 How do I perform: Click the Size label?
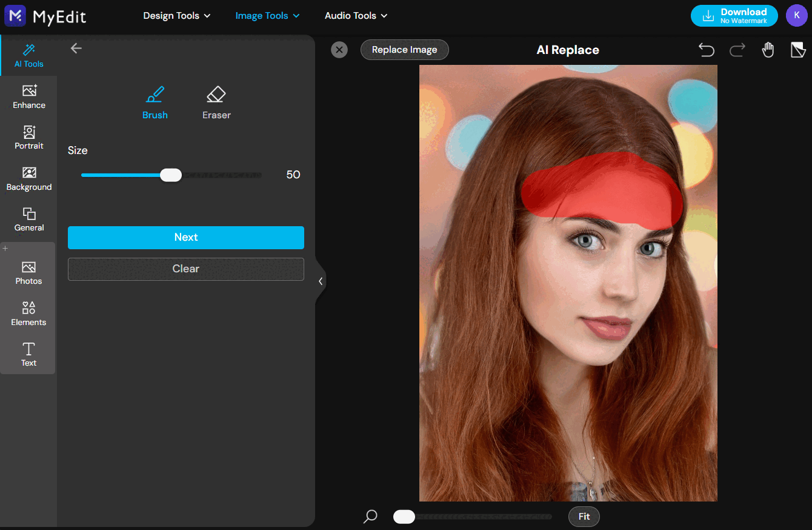pyautogui.click(x=78, y=150)
